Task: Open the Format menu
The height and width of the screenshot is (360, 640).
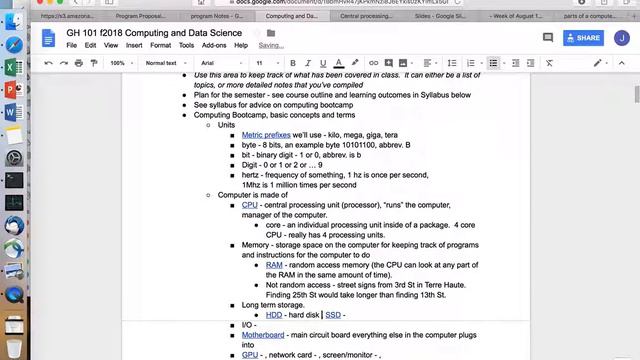Action: pos(160,45)
